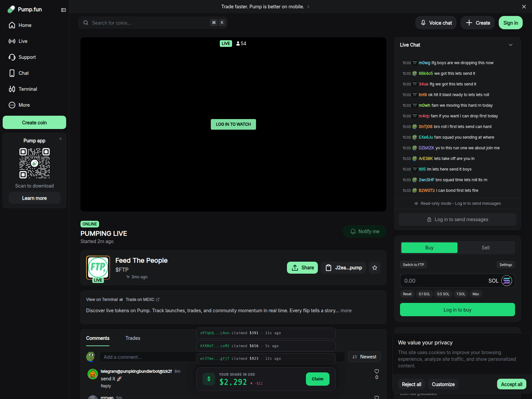Click Switch to FTP
This screenshot has width=532, height=399.
pos(413,265)
